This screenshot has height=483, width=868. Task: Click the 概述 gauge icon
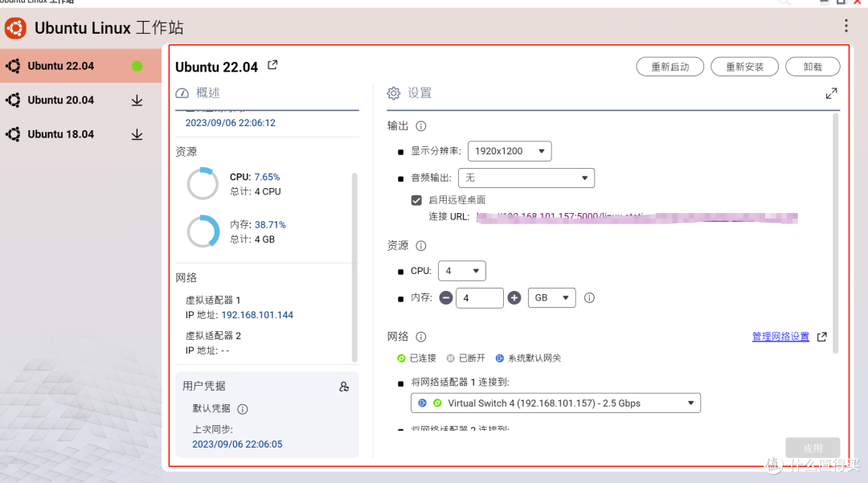[182, 93]
